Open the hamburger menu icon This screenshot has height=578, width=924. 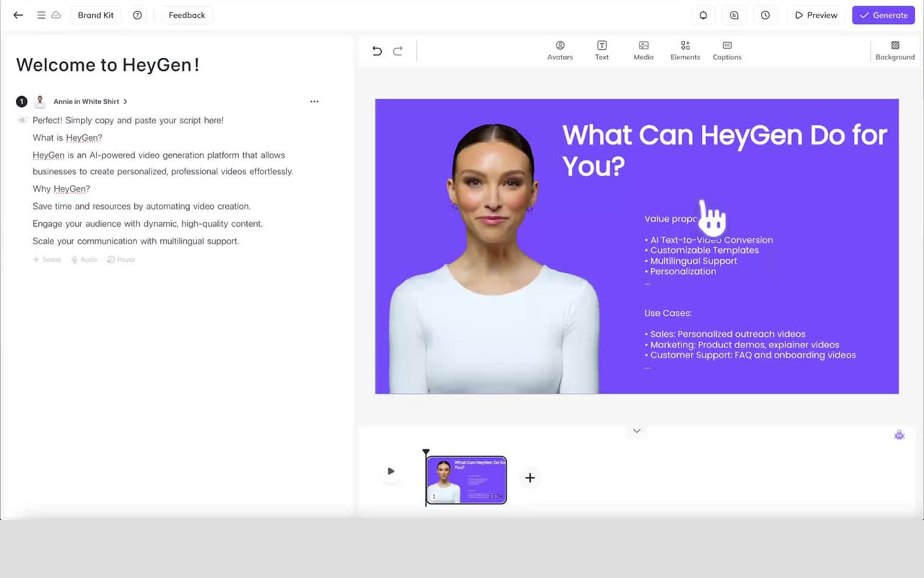41,15
